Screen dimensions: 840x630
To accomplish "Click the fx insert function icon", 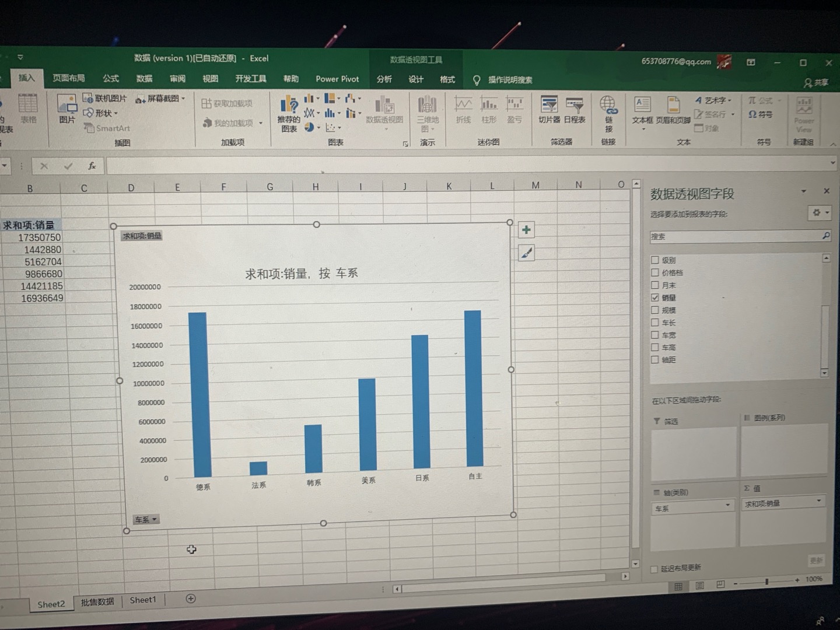I will coord(92,166).
